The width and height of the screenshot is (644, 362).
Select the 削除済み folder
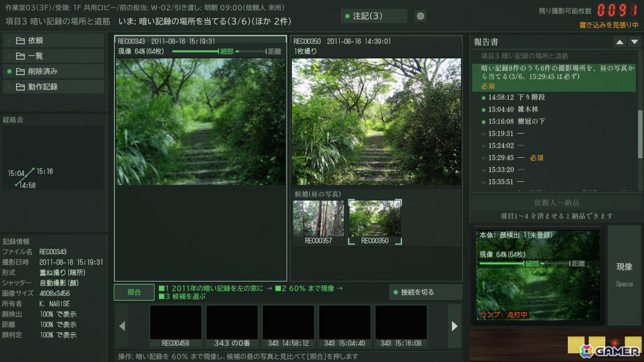coord(54,71)
